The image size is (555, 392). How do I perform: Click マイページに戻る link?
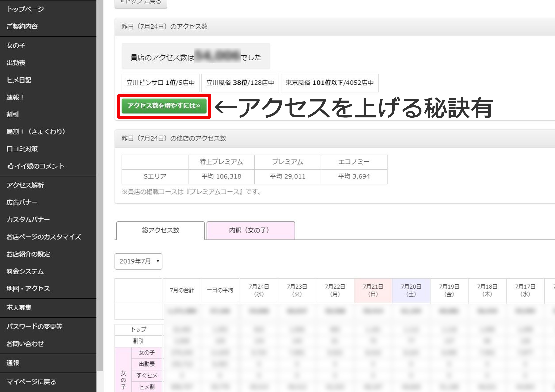click(31, 382)
